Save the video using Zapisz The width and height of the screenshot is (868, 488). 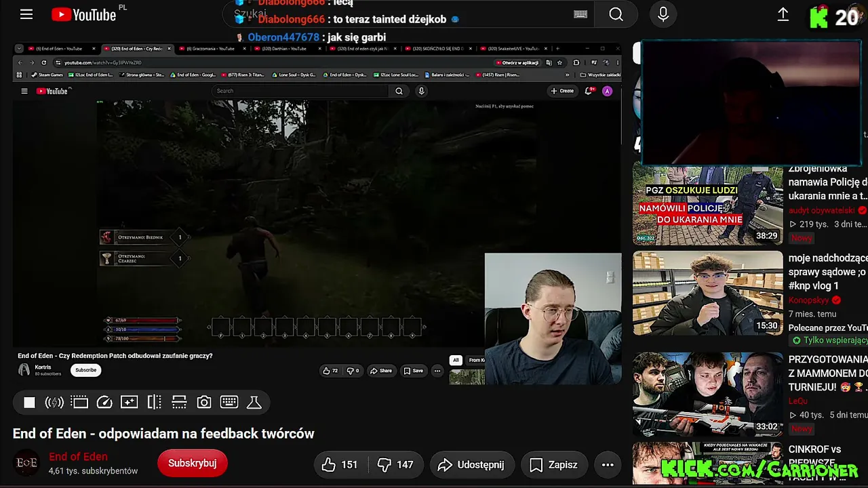click(x=553, y=464)
